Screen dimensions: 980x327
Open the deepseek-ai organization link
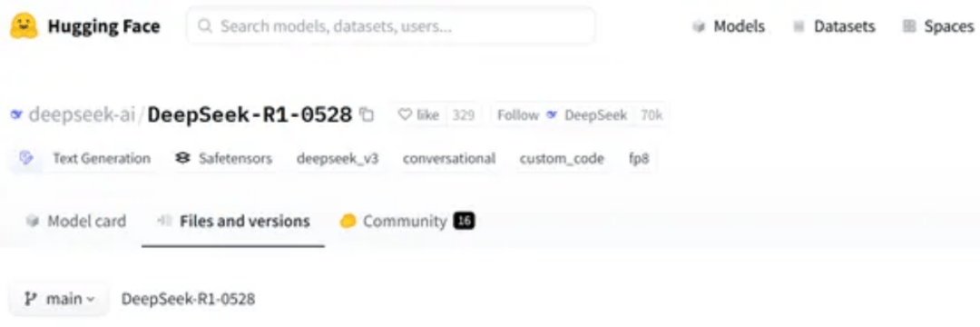[82, 115]
